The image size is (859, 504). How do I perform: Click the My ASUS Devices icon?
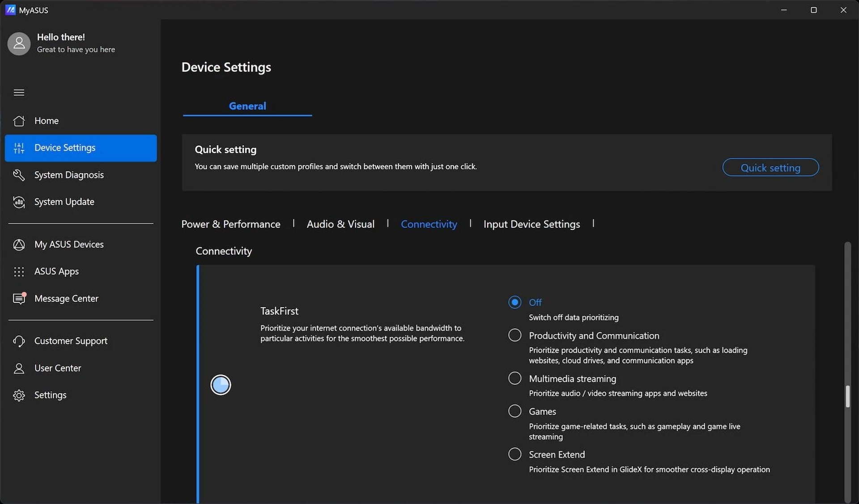(x=19, y=245)
